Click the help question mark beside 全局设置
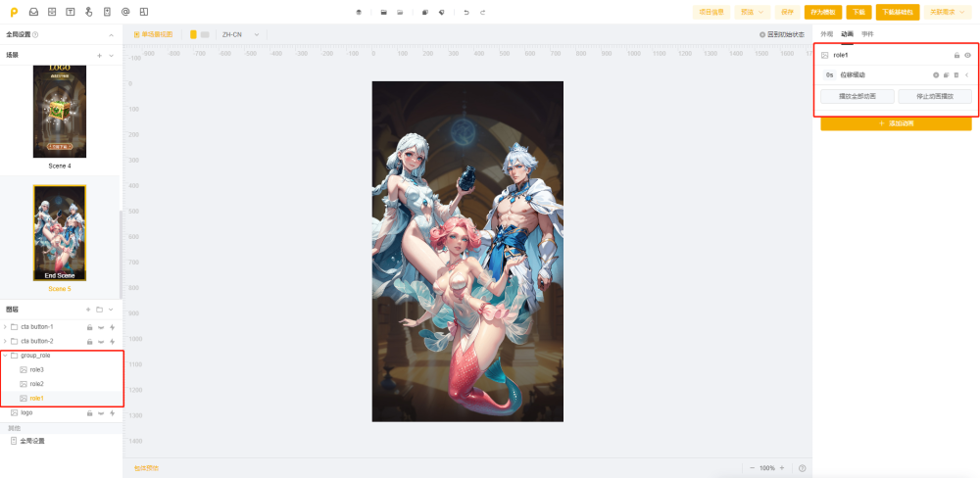Screen dimensions: 980x478 pos(35,35)
